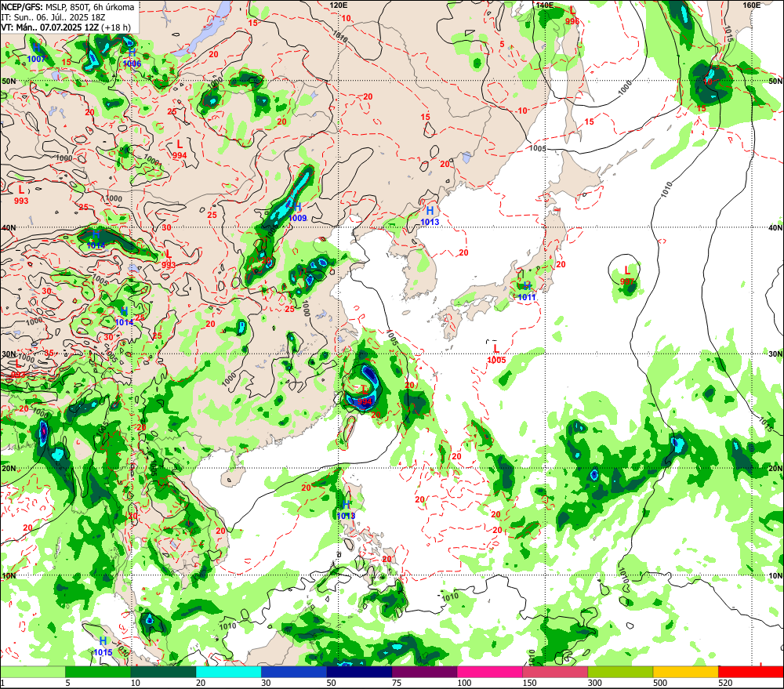Click the '160E' longitude label

(x=752, y=5)
